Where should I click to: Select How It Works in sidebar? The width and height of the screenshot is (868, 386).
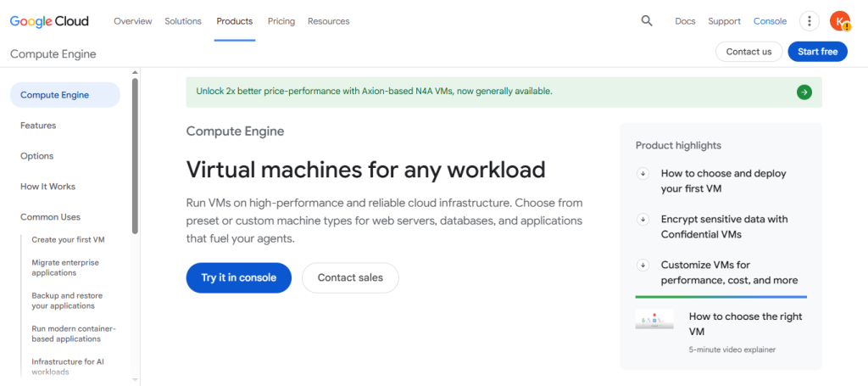pyautogui.click(x=47, y=186)
